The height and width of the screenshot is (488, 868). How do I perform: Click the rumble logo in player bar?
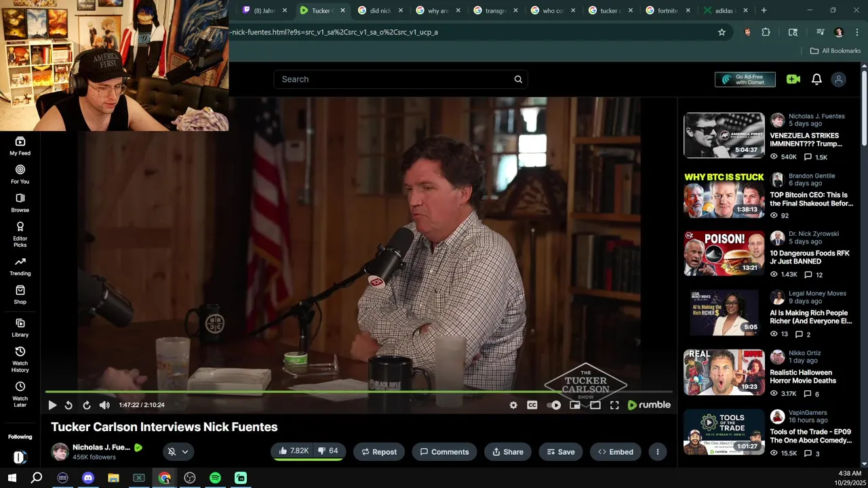coord(649,405)
